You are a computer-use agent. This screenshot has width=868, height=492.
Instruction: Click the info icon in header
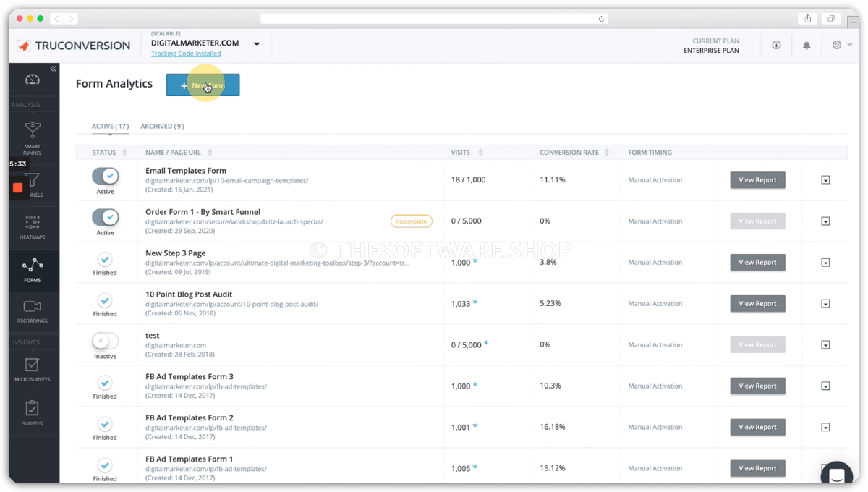click(776, 45)
